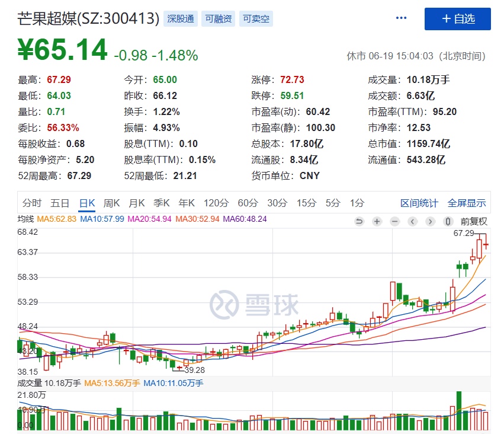Open the 前复权 adjustment dropdown
Screen dimensions: 504x434
pyautogui.click(x=474, y=221)
